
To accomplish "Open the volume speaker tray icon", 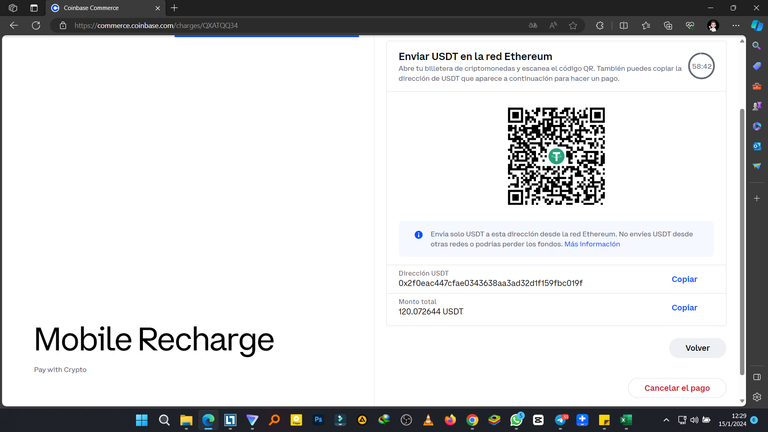I will coord(694,420).
